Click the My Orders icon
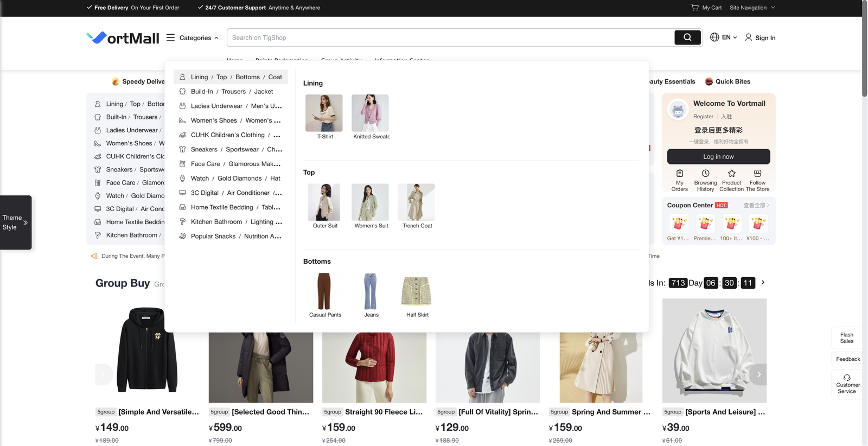This screenshot has width=868, height=446. 679,174
